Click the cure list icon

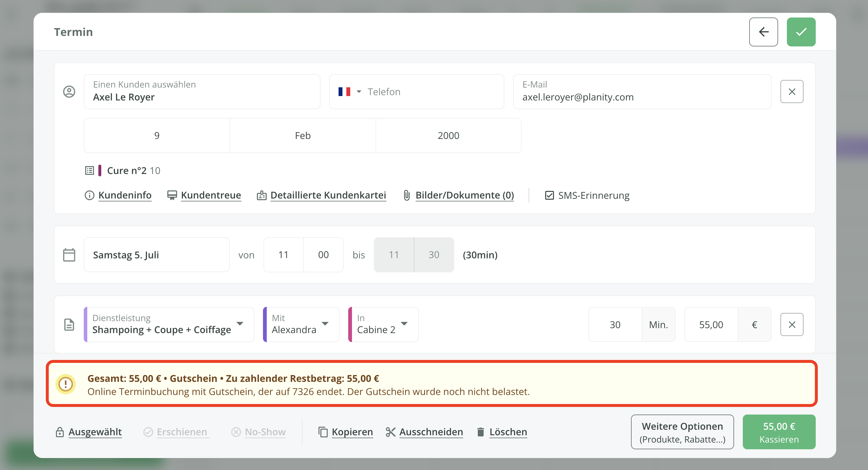point(89,170)
